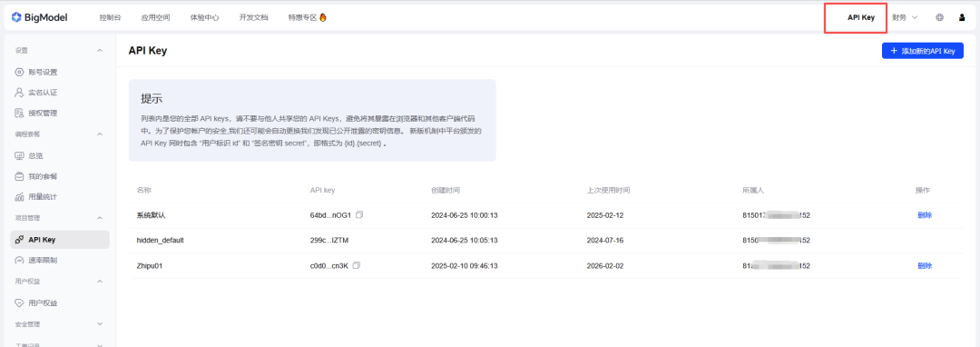Open 开发文档 in top navigation
This screenshot has width=980, height=347.
click(x=253, y=17)
